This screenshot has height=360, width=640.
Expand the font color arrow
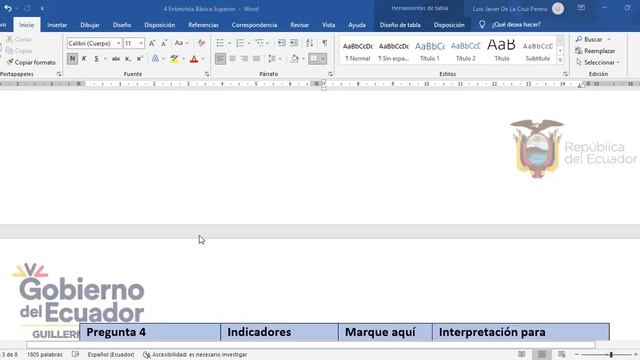pos(203,59)
